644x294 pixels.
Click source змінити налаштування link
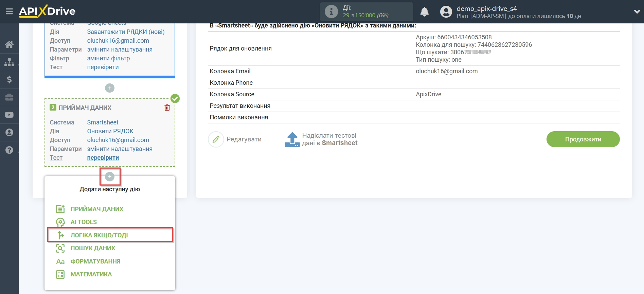pyautogui.click(x=120, y=50)
